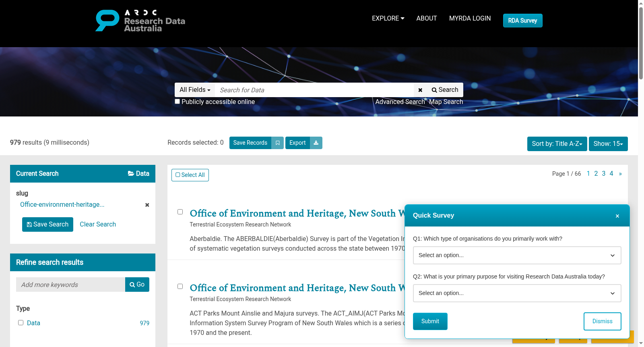Open MYRDA LOGIN
This screenshot has width=644, height=347.
tap(470, 19)
